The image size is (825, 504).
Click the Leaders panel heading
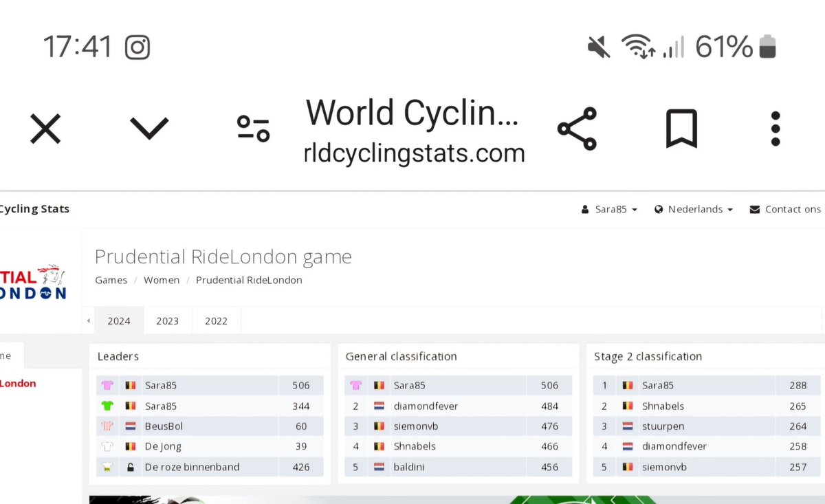118,356
